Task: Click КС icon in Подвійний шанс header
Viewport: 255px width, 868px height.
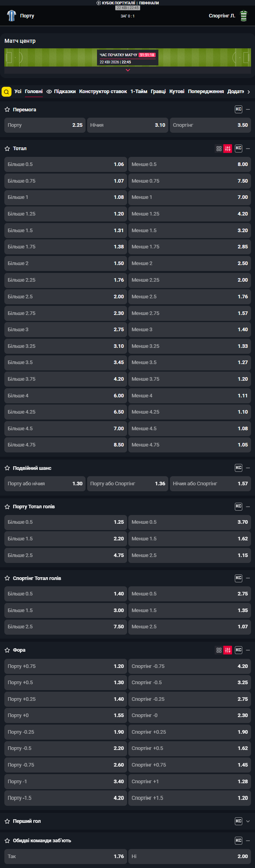Action: click(x=238, y=468)
